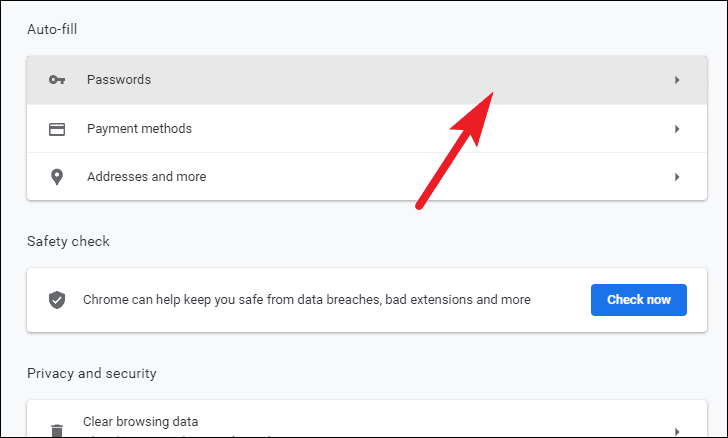Click the credit card icon for Payment methods
Viewport: 728px width, 438px height.
tap(57, 129)
